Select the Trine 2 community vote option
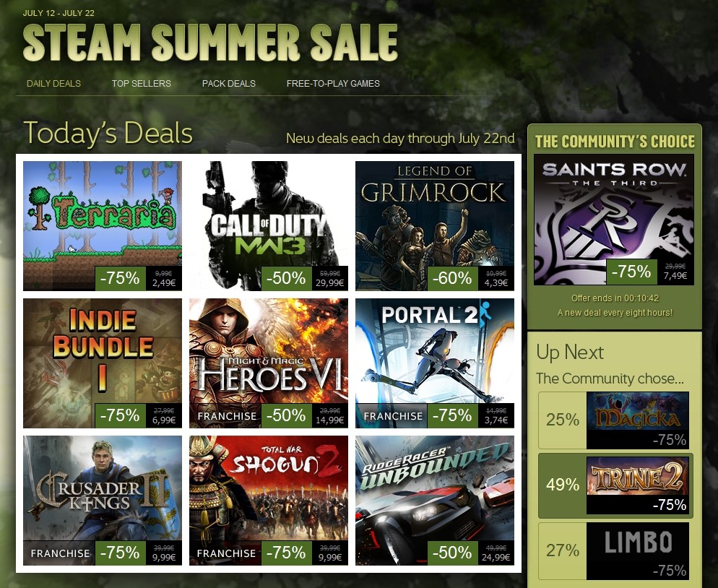This screenshot has height=588, width=718. 615,485
